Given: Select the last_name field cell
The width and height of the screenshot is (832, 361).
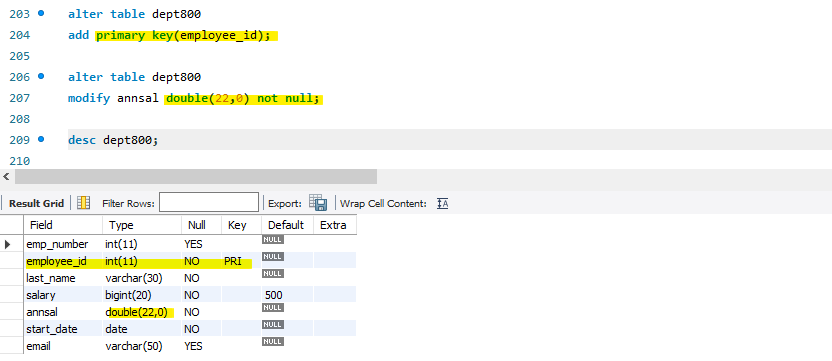Looking at the screenshot, I should coord(63,278).
